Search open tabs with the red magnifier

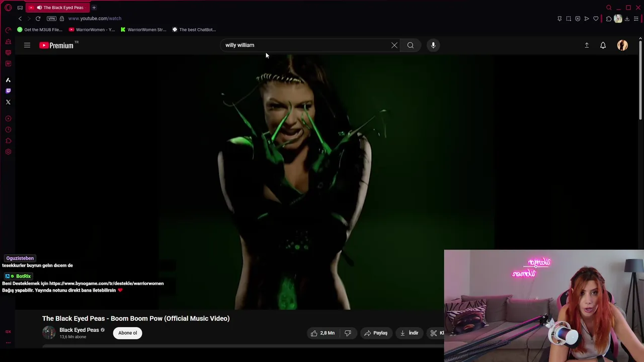[609, 8]
